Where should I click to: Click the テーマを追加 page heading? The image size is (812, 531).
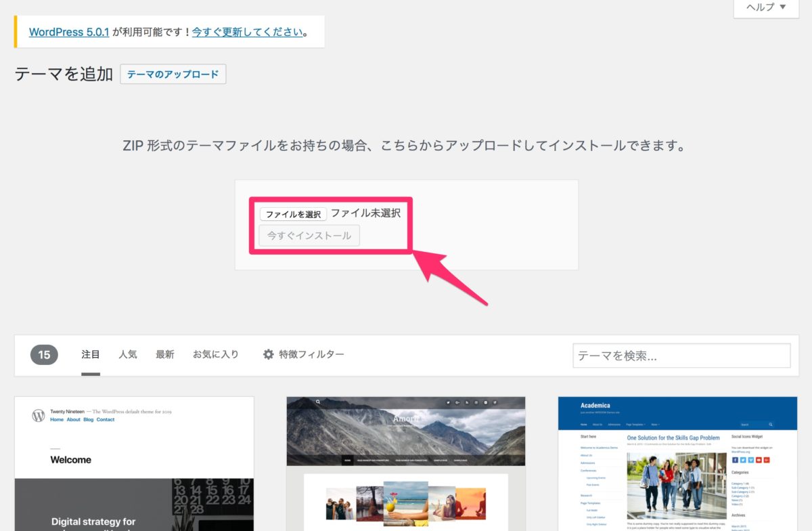point(64,75)
